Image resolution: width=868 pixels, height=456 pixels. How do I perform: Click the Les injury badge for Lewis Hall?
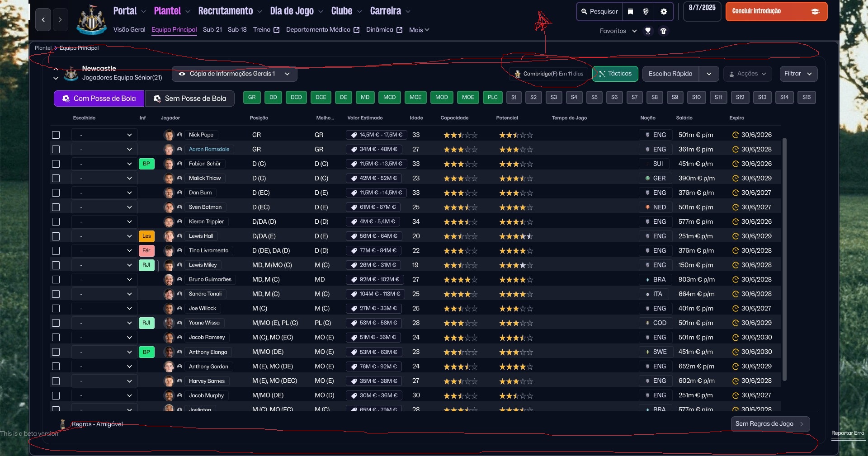(146, 236)
